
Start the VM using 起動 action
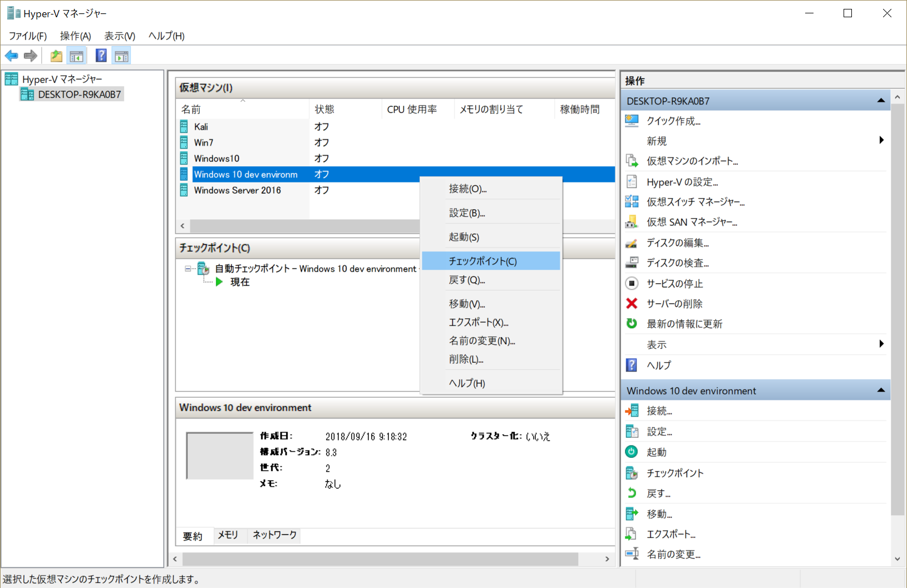(657, 452)
